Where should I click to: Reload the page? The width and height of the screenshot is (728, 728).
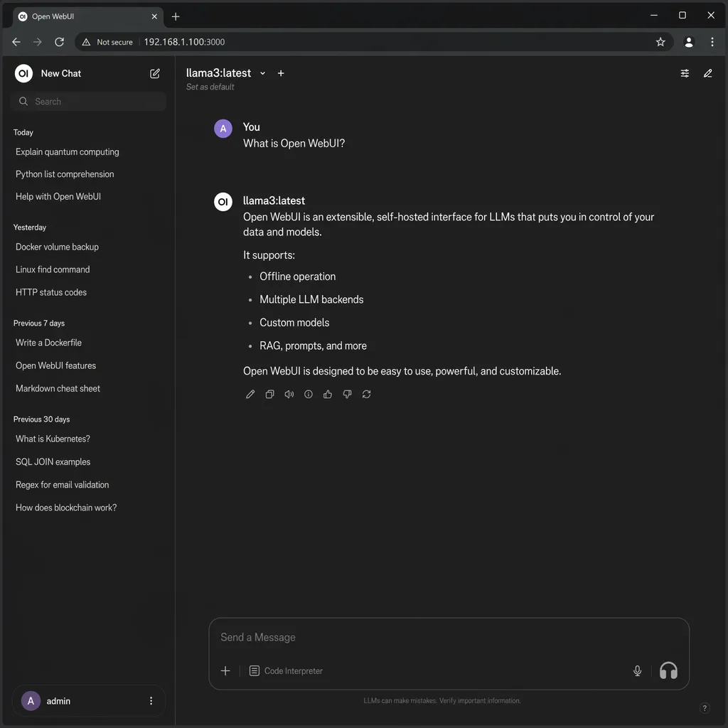click(59, 42)
